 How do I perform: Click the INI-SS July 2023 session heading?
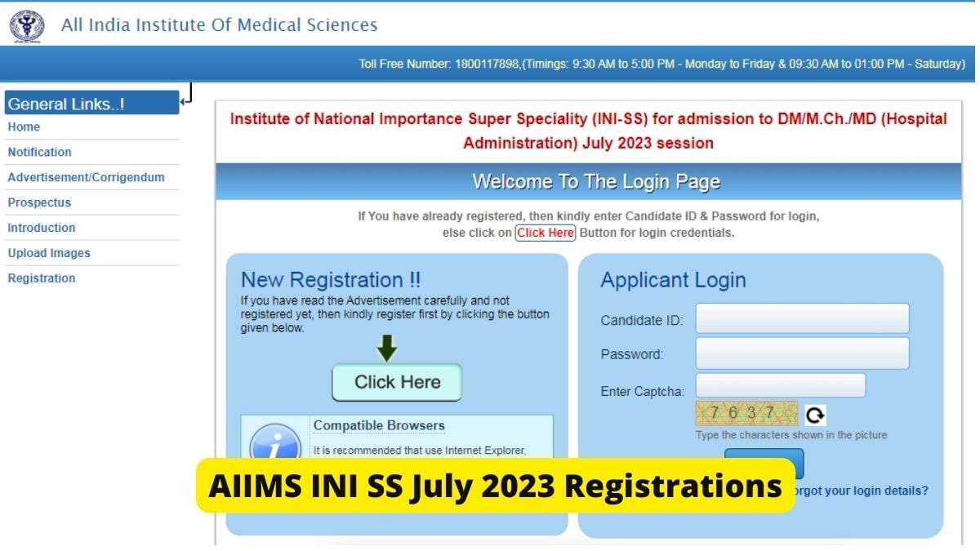click(x=589, y=131)
